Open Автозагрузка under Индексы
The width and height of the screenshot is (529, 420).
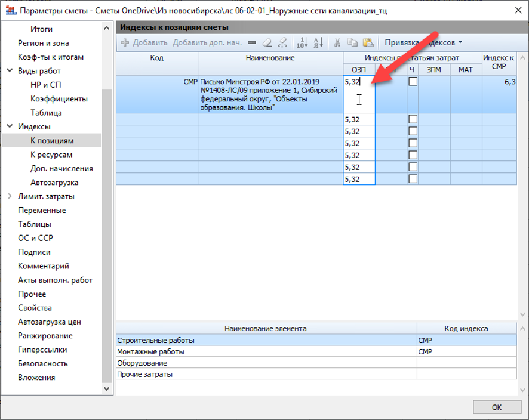pos(54,183)
